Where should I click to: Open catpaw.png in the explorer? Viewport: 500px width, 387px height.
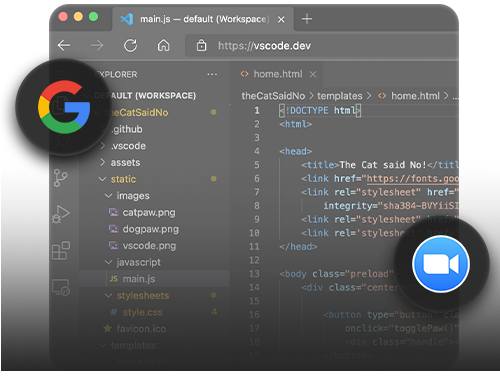[x=149, y=212]
